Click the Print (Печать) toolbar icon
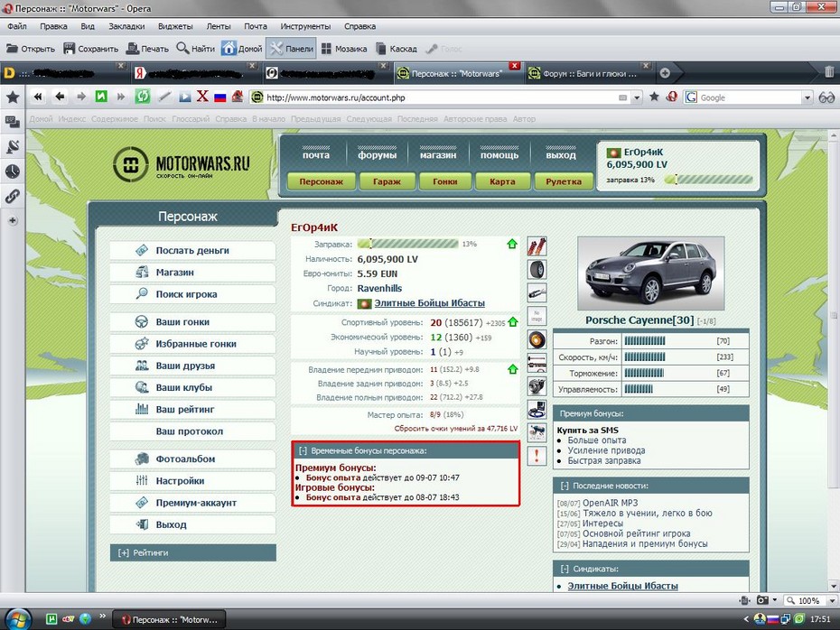This screenshot has width=840, height=630. pos(132,49)
